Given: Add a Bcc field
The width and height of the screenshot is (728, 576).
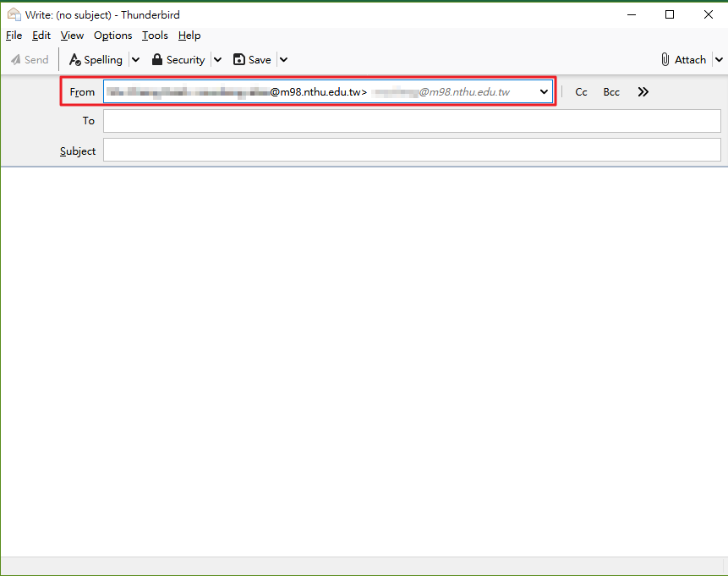Looking at the screenshot, I should point(611,91).
